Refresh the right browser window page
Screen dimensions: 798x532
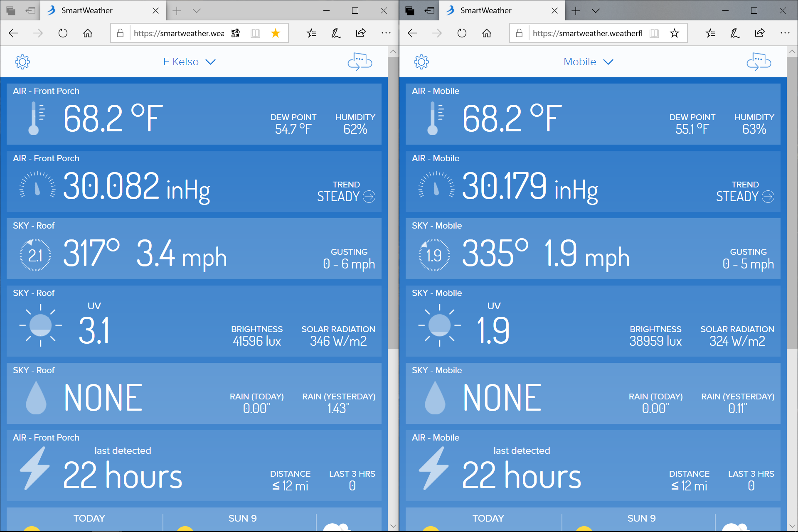click(462, 33)
